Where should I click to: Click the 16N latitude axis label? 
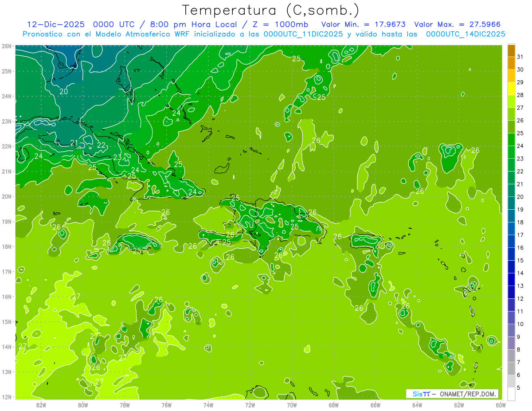click(x=7, y=297)
